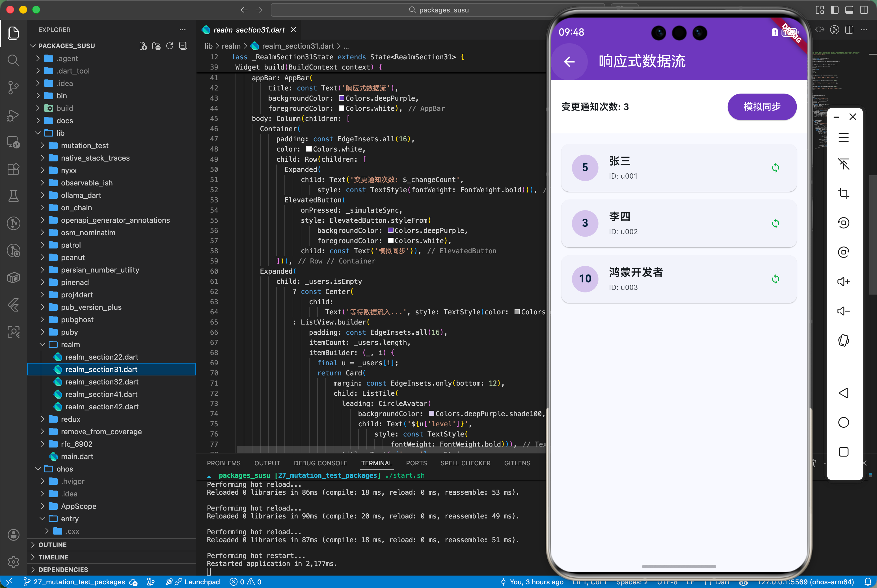Open the Extensions view
Screen dimensions: 877x588
coord(14,169)
